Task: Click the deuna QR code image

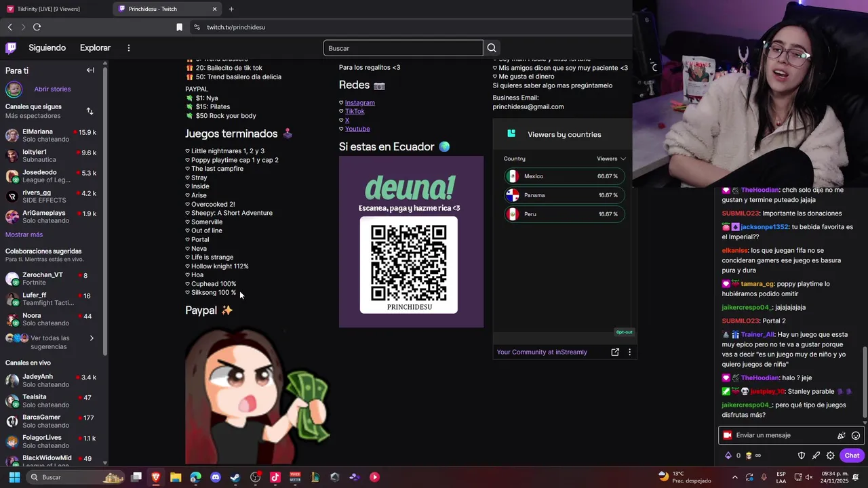Action: click(x=411, y=242)
